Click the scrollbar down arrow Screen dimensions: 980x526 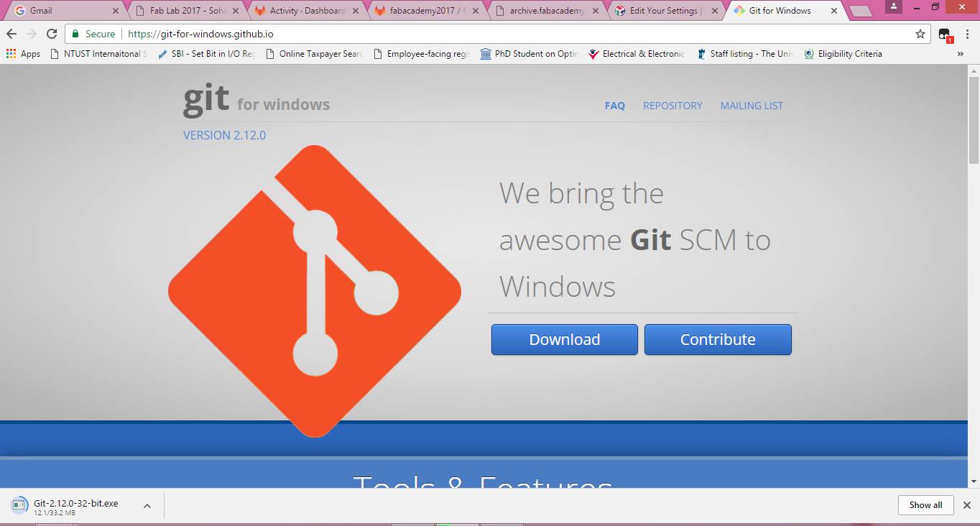click(974, 481)
